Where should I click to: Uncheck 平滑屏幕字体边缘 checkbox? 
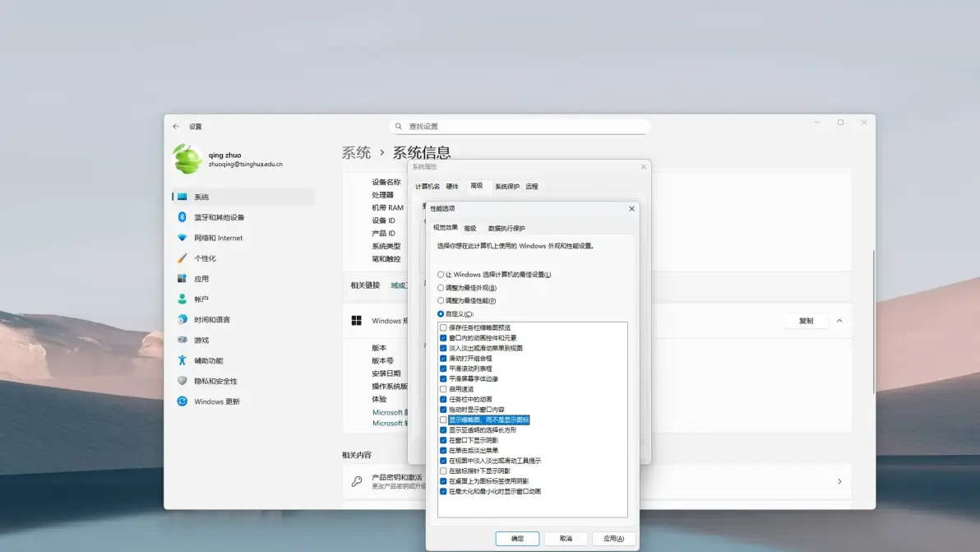(443, 378)
